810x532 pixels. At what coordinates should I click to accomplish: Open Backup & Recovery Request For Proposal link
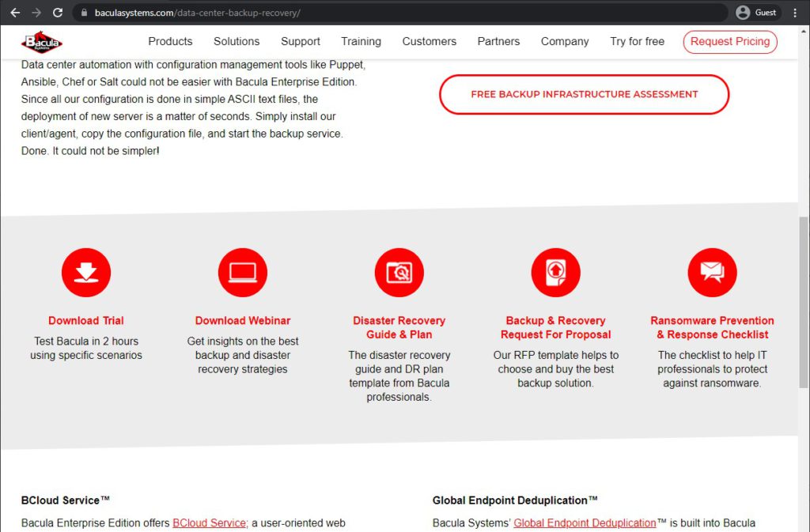point(556,328)
